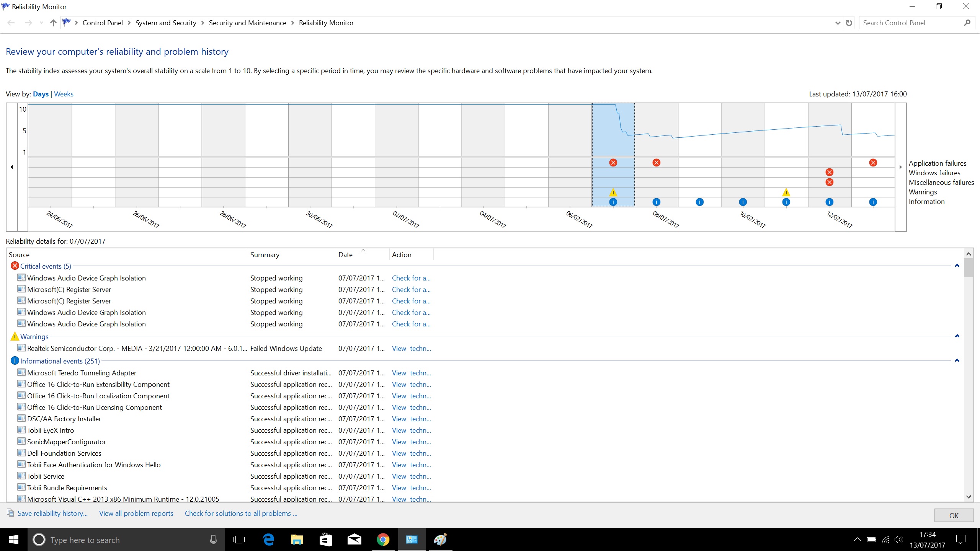Select the Microsoft Teredo Tunneling Adapter row
Image resolution: width=980 pixels, height=551 pixels.
coord(224,373)
